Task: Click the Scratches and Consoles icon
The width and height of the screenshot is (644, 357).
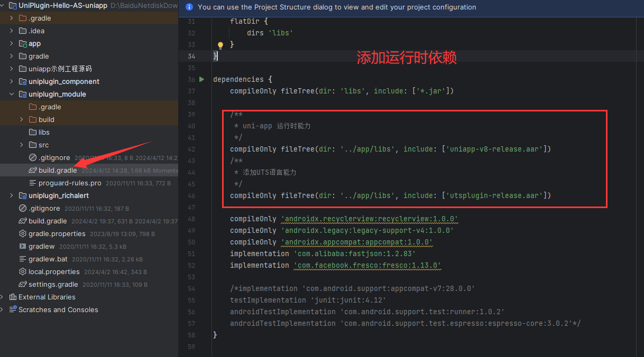Action: click(x=13, y=309)
